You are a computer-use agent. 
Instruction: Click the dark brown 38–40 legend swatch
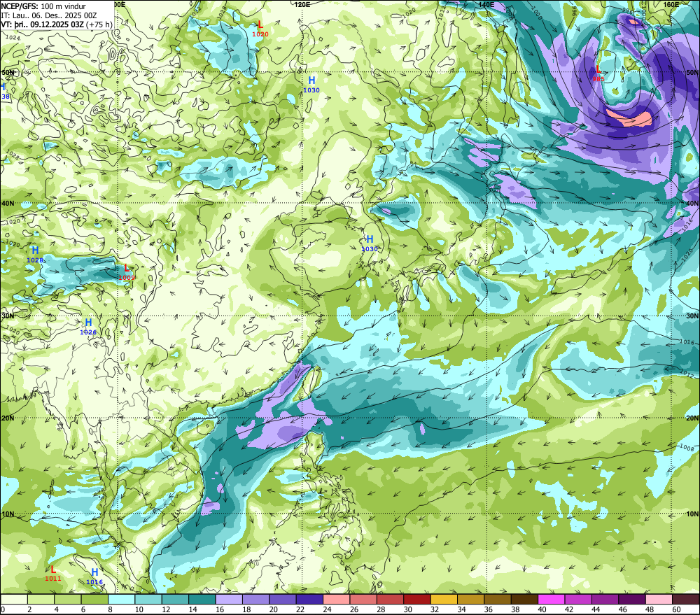click(x=524, y=600)
